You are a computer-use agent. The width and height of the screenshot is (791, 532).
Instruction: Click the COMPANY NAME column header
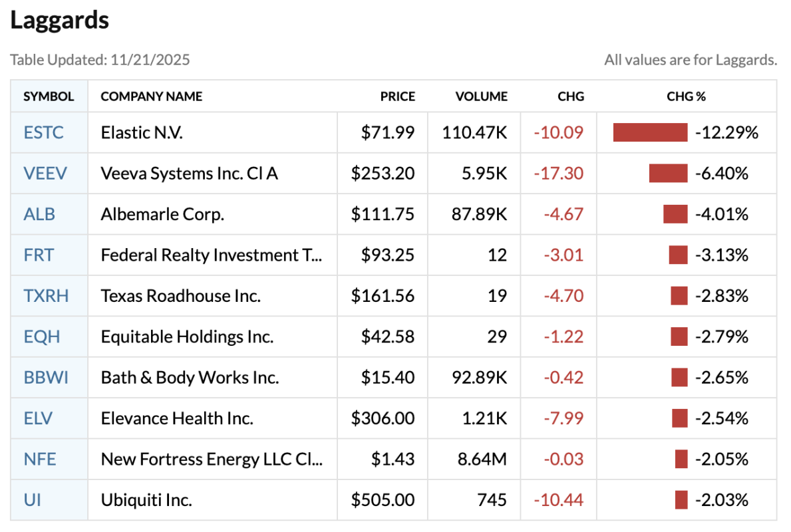click(x=152, y=96)
